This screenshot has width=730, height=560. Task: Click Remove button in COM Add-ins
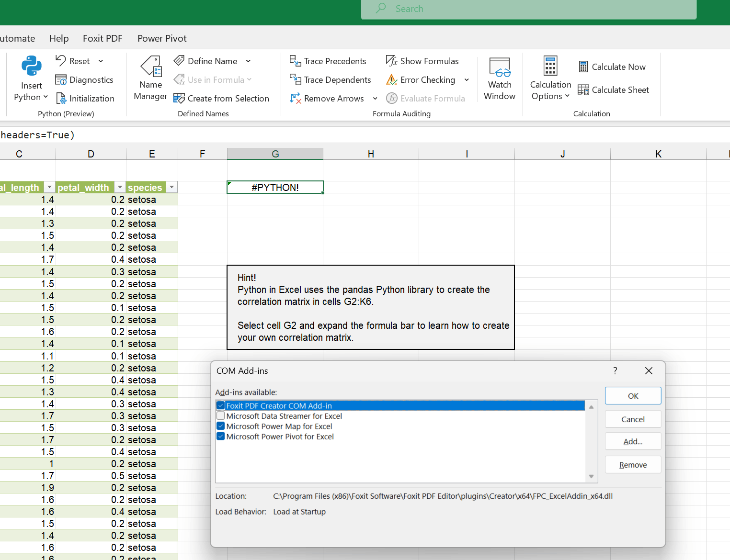633,465
